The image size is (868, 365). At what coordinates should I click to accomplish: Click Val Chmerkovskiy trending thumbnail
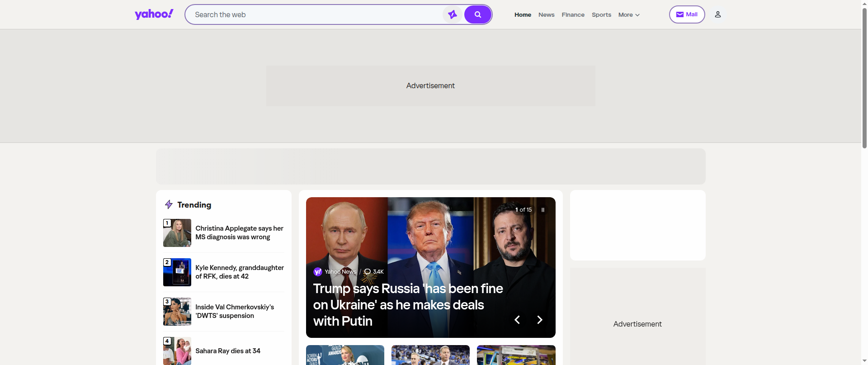point(177,311)
